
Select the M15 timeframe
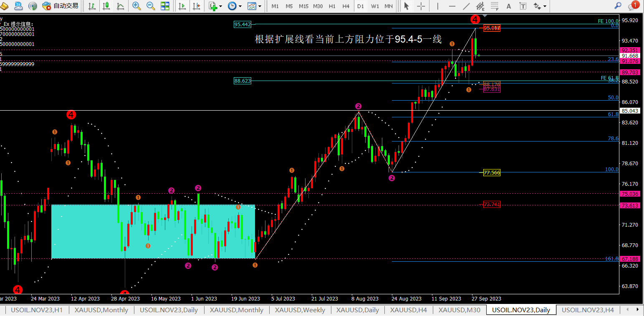click(303, 6)
